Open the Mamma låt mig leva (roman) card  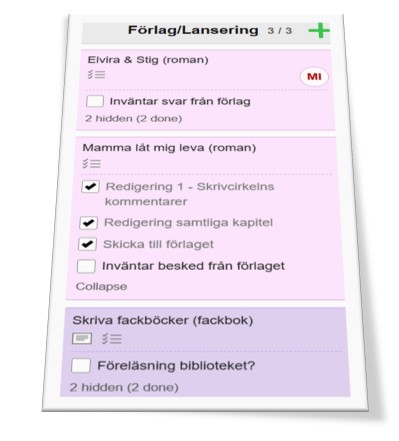pyautogui.click(x=169, y=147)
